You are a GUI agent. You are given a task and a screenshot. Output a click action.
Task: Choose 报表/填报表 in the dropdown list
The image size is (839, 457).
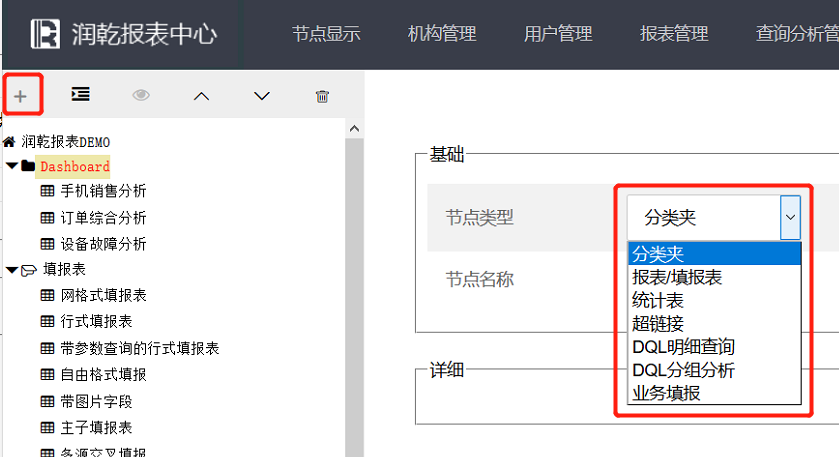(714, 277)
